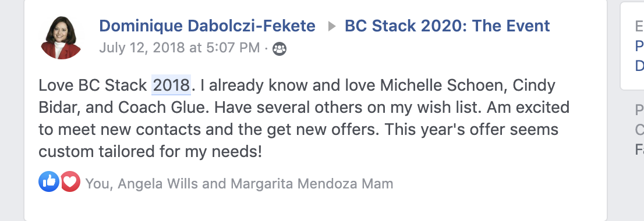Open Dominique Dabolczi-Fekete's profile link
This screenshot has width=644, height=221.
207,26
